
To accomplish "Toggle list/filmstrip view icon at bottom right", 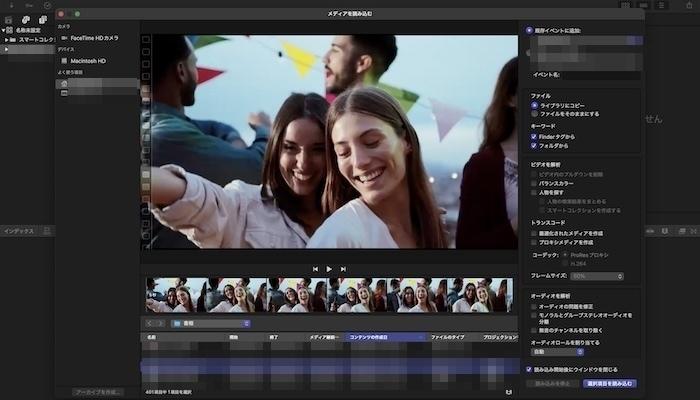I will click(509, 392).
